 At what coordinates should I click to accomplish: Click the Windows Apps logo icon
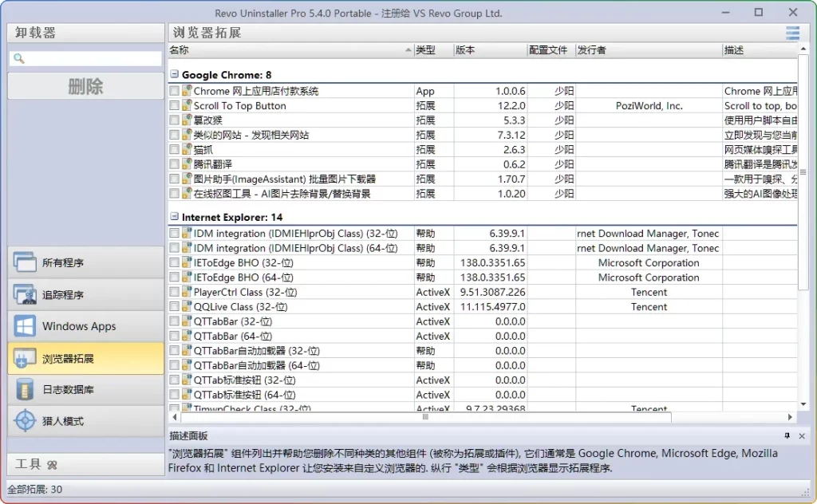coord(25,326)
